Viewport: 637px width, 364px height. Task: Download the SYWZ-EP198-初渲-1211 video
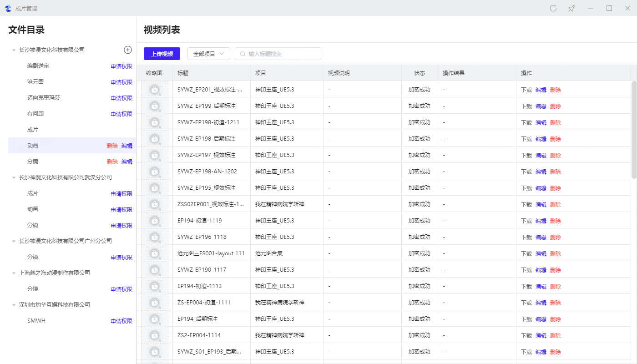526,122
